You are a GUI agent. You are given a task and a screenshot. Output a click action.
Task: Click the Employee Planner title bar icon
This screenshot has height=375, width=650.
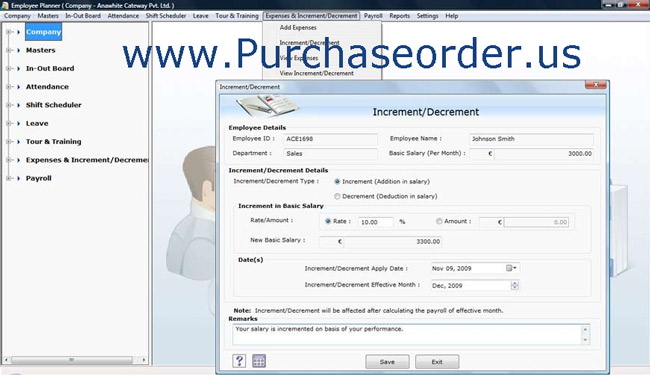click(5, 5)
